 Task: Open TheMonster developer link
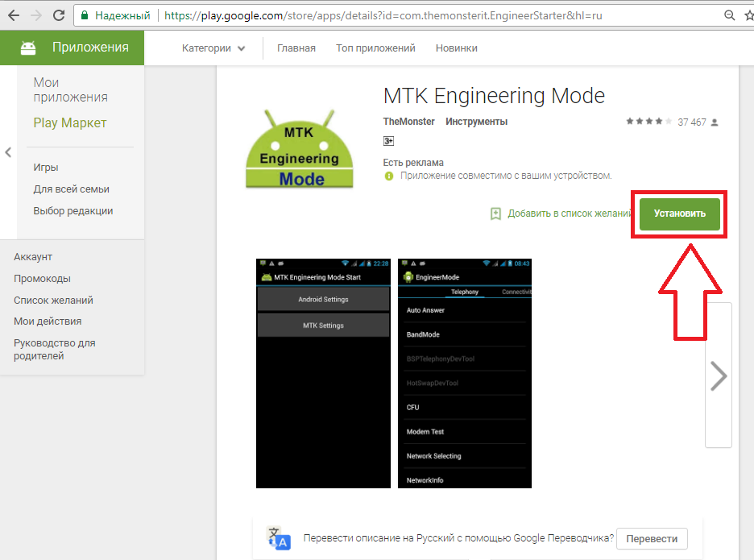(x=408, y=122)
